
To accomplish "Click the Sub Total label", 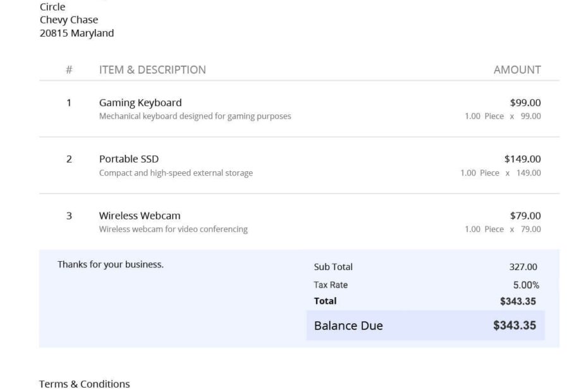I will click(x=333, y=267).
